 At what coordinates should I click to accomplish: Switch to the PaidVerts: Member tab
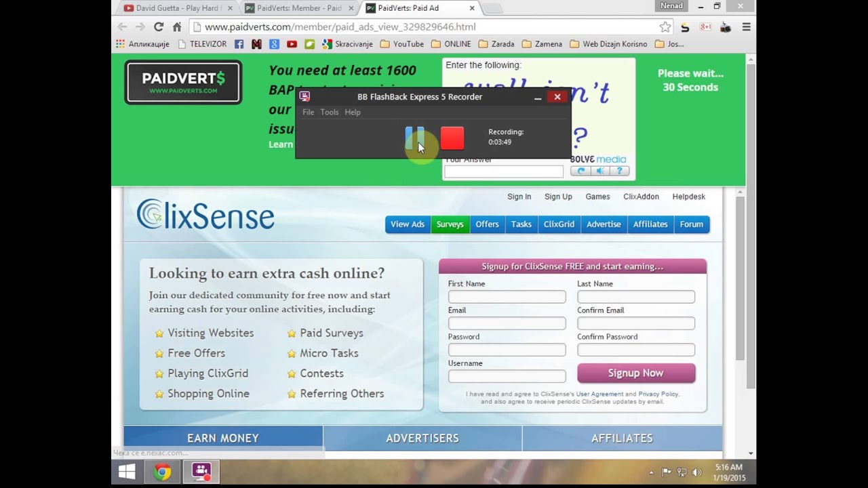pos(298,8)
